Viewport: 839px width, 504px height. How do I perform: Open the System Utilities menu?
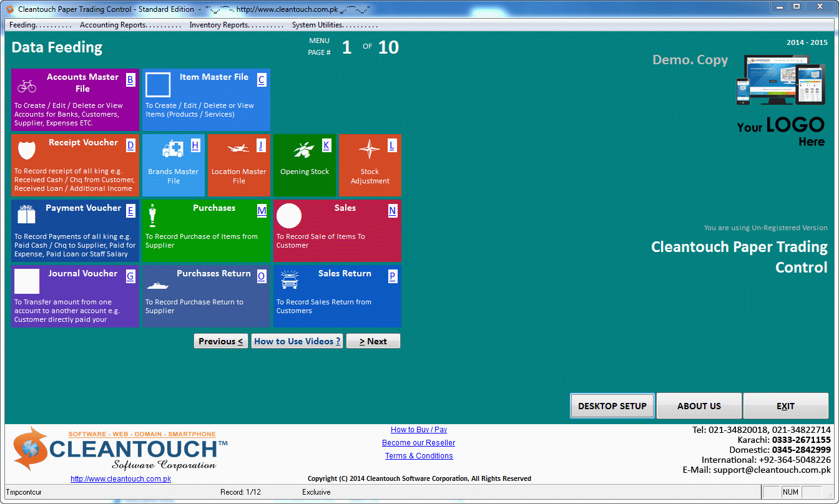click(x=335, y=25)
